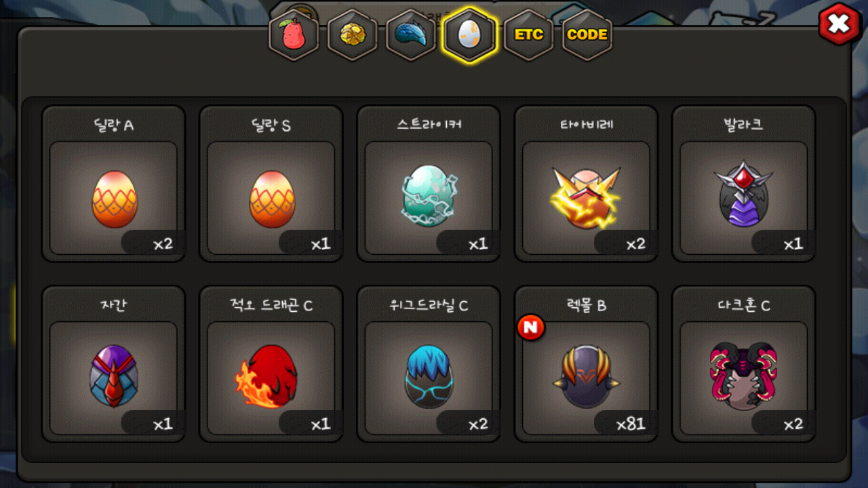
Task: Switch to the gold nugget tab
Action: (352, 35)
